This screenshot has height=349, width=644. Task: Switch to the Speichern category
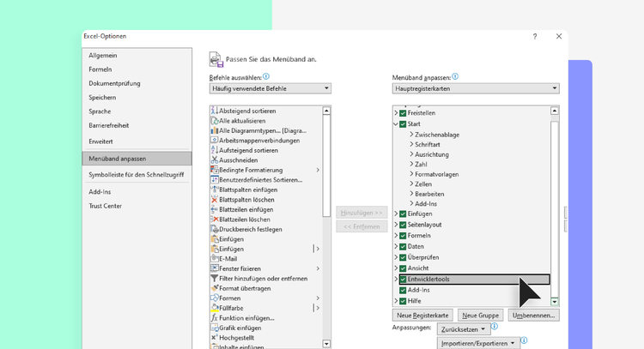point(102,97)
